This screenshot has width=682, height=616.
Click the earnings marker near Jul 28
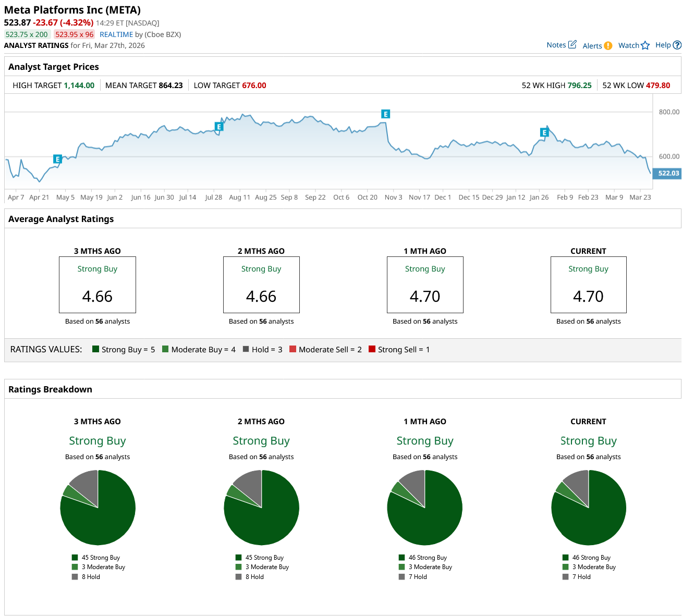point(219,127)
